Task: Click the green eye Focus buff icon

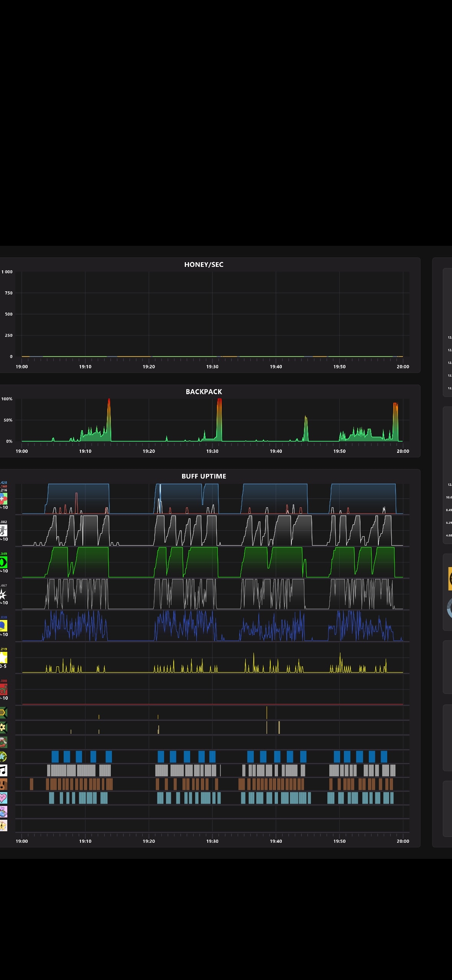Action: (3, 562)
